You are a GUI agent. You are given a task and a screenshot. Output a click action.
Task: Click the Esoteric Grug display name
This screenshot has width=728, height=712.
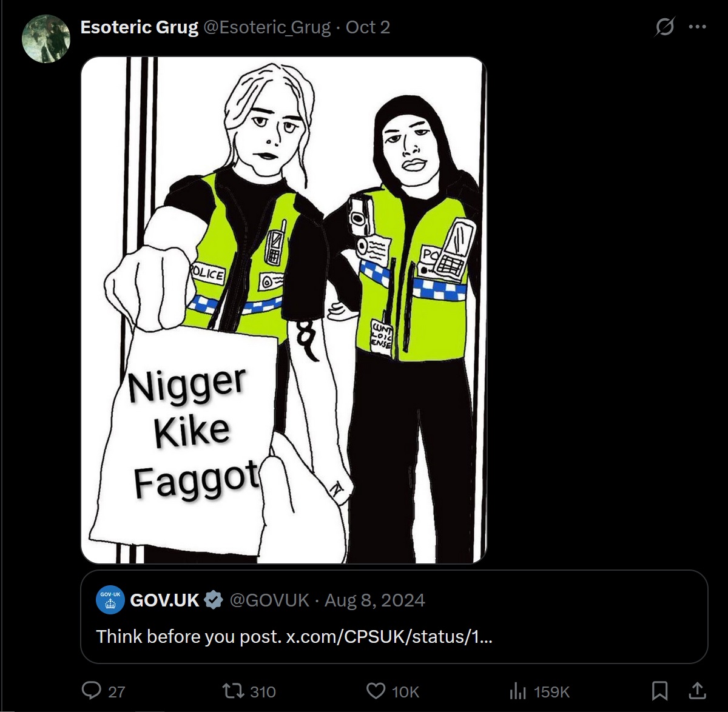(x=139, y=27)
